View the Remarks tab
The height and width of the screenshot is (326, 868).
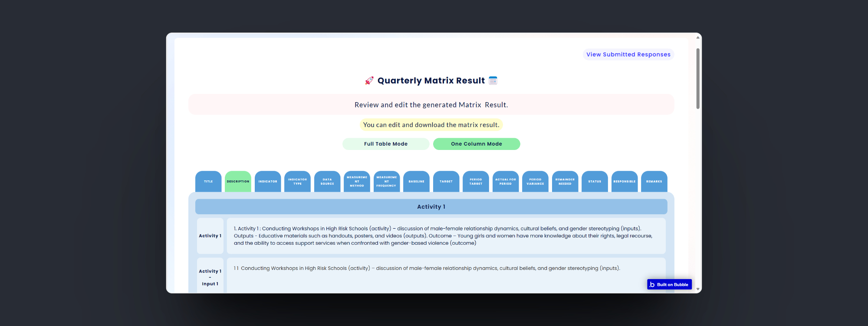tap(654, 182)
